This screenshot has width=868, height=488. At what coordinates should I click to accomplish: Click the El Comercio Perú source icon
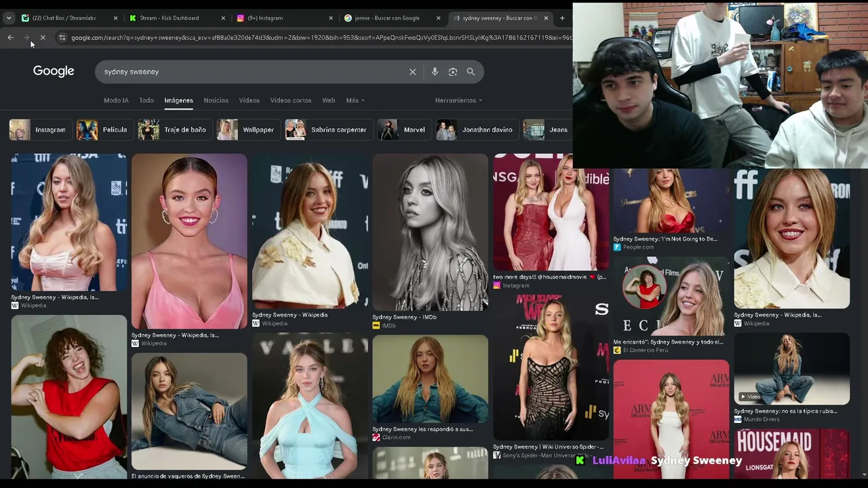(x=617, y=350)
